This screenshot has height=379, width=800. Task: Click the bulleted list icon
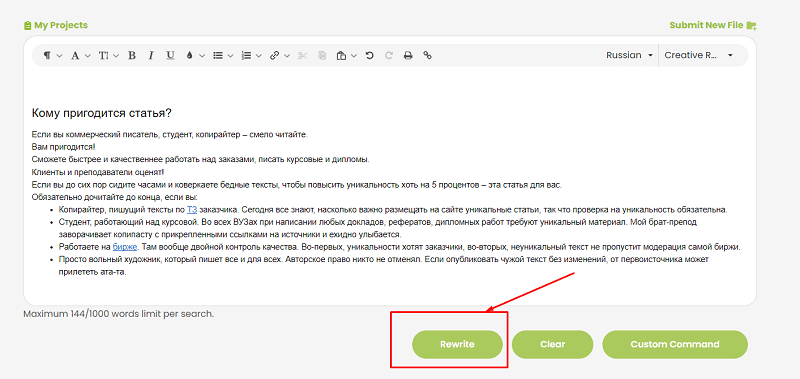pyautogui.click(x=218, y=56)
